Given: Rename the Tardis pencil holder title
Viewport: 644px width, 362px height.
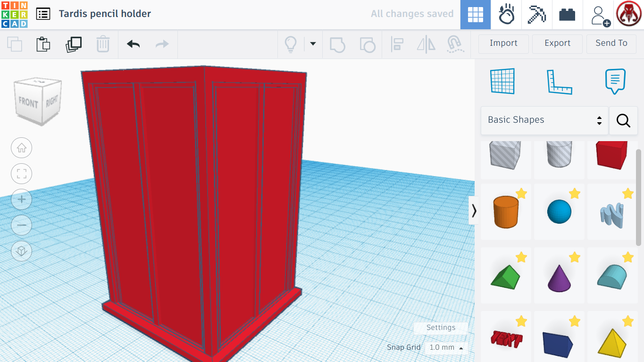Looking at the screenshot, I should (105, 14).
